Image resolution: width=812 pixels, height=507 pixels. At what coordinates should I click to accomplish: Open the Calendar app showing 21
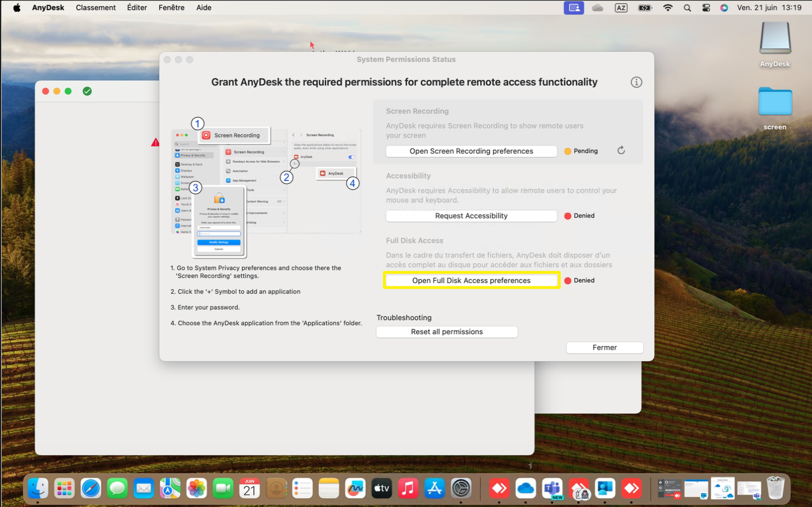coord(249,488)
